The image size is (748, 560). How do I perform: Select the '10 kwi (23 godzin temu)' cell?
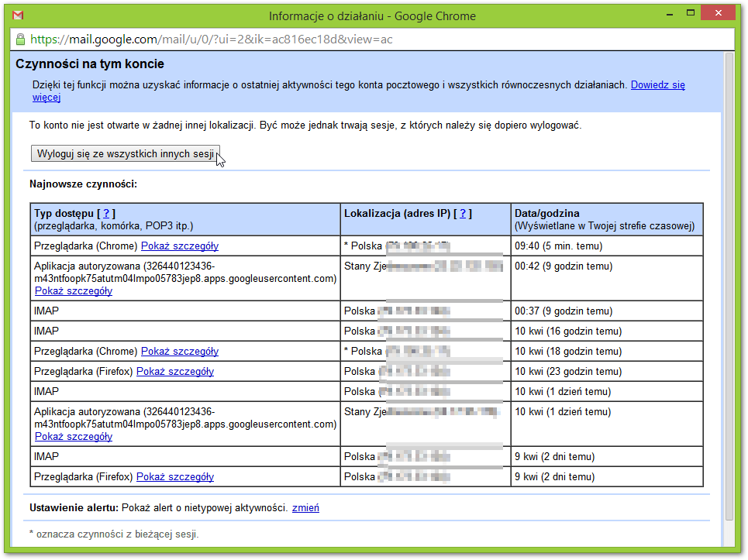(607, 371)
